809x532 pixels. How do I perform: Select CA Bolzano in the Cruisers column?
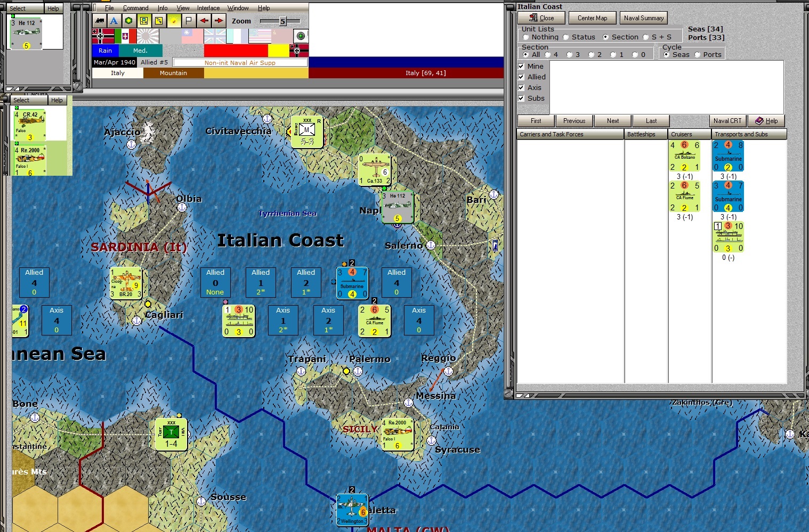[685, 156]
